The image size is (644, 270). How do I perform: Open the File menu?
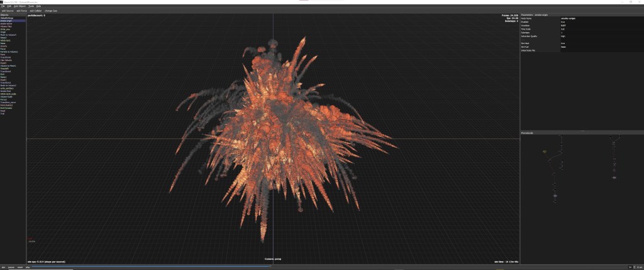(x=3, y=6)
